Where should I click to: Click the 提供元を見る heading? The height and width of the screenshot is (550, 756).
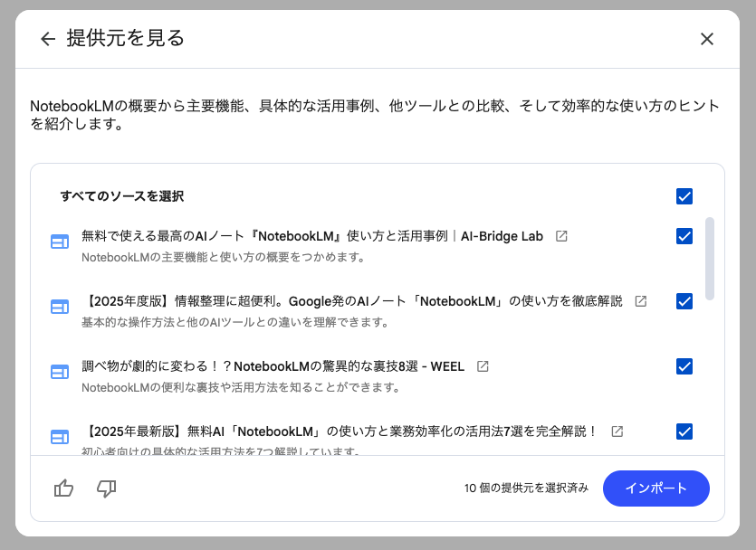point(125,38)
